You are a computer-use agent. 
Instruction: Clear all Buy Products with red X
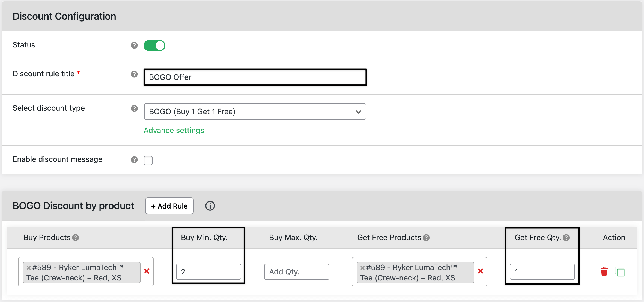(147, 271)
